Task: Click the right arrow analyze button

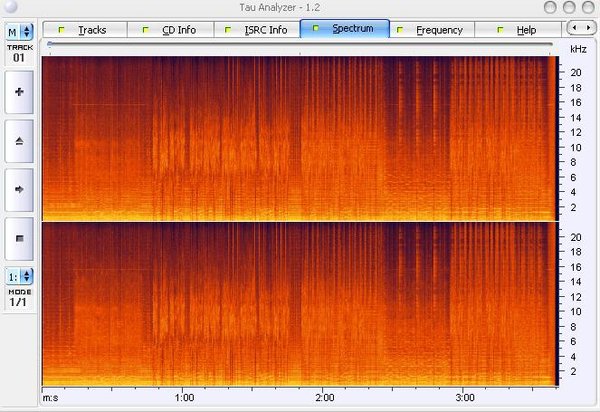Action: pyautogui.click(x=19, y=190)
